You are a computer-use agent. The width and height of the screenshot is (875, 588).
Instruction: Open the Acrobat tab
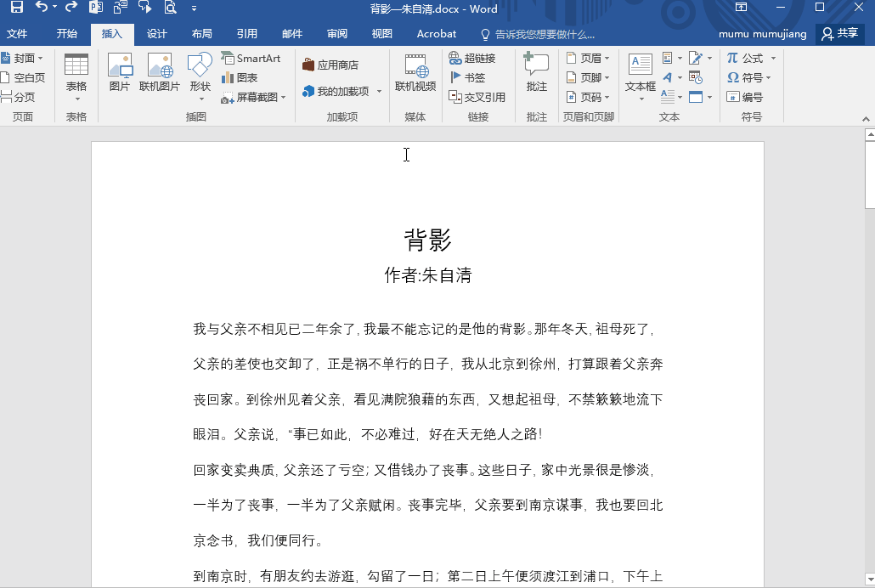pyautogui.click(x=437, y=34)
